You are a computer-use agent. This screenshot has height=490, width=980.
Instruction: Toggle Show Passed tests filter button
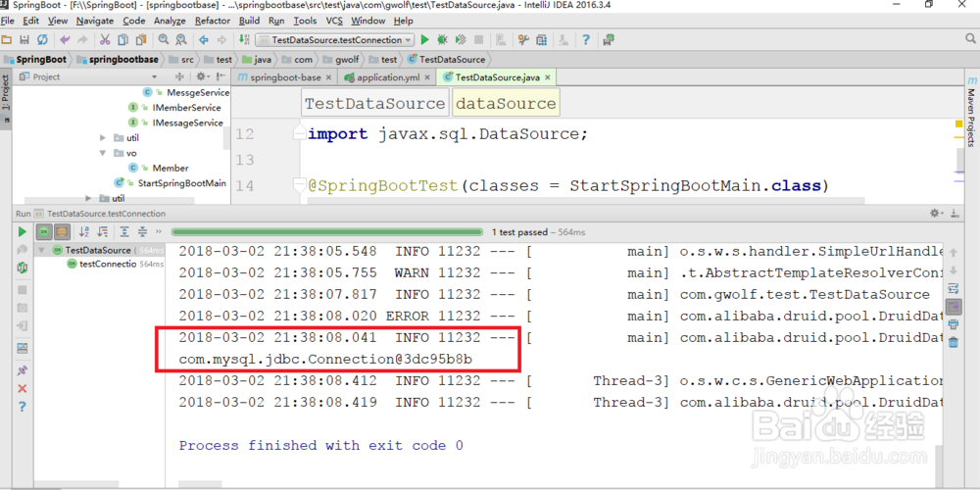44,232
